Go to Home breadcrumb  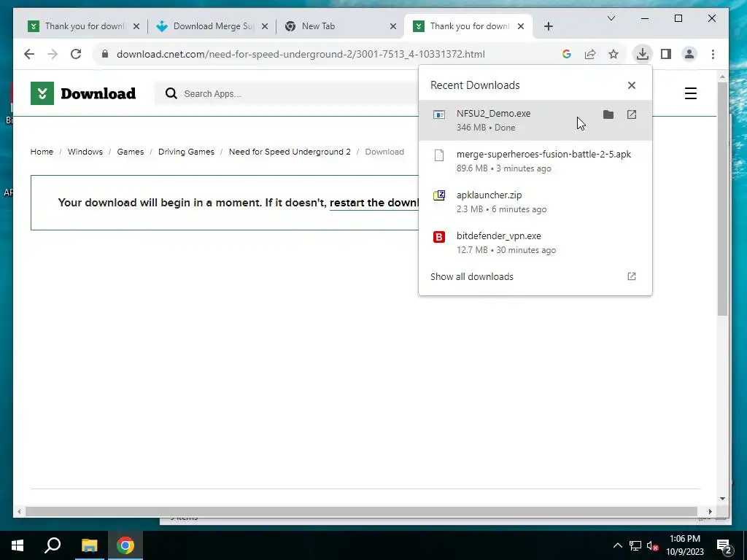tap(42, 152)
